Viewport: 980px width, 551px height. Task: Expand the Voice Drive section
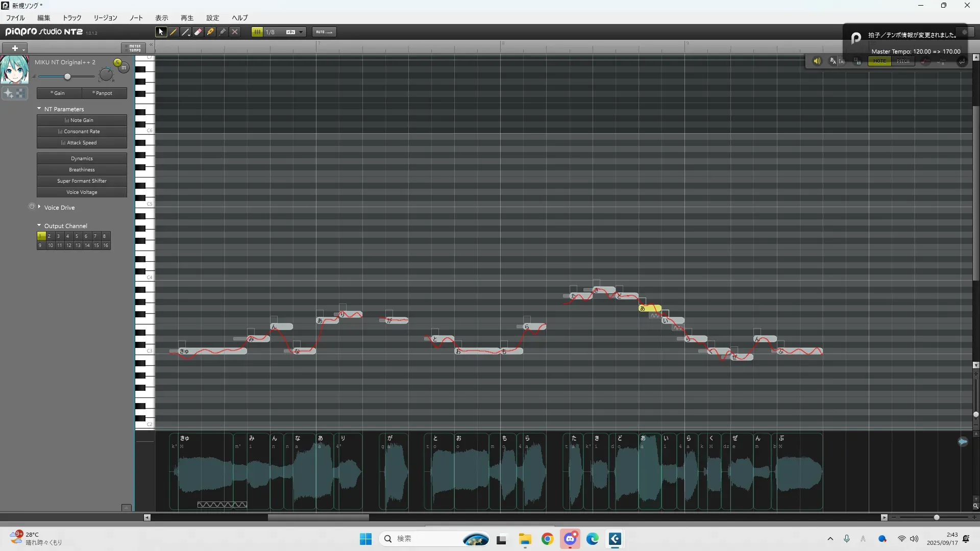[39, 207]
